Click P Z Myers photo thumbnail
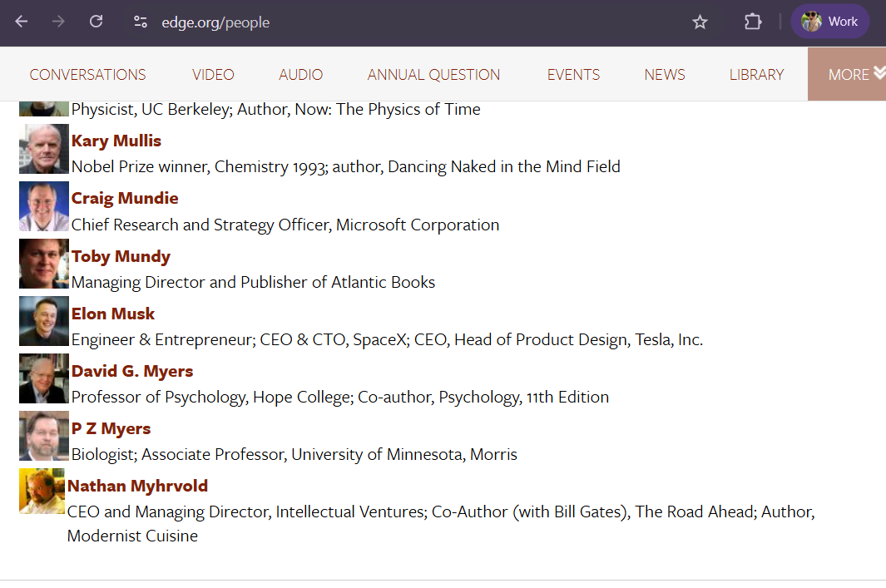Screen dimensions: 886x588 [x=44, y=436]
